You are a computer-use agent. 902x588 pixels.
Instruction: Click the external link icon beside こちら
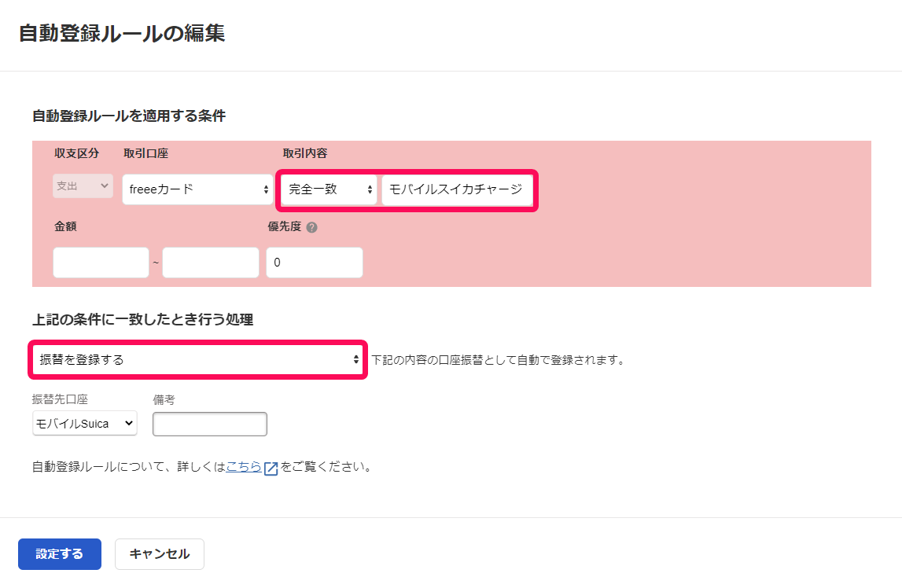point(271,468)
